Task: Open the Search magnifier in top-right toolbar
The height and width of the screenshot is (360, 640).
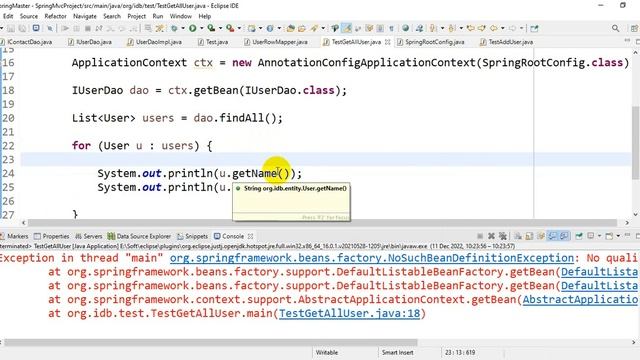Action: click(x=616, y=28)
